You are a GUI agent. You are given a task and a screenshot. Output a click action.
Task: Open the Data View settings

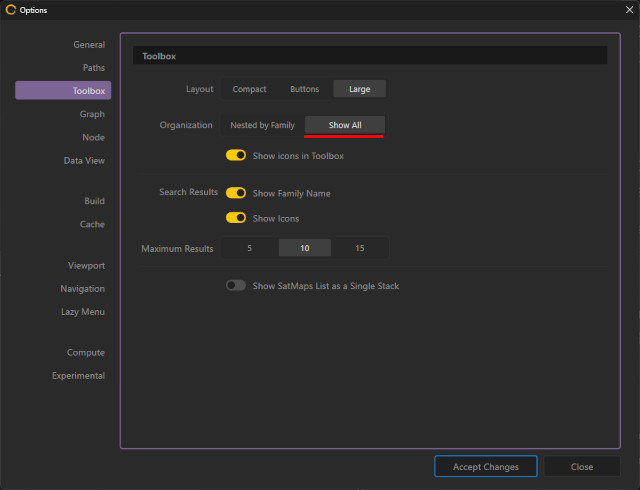[x=84, y=160]
